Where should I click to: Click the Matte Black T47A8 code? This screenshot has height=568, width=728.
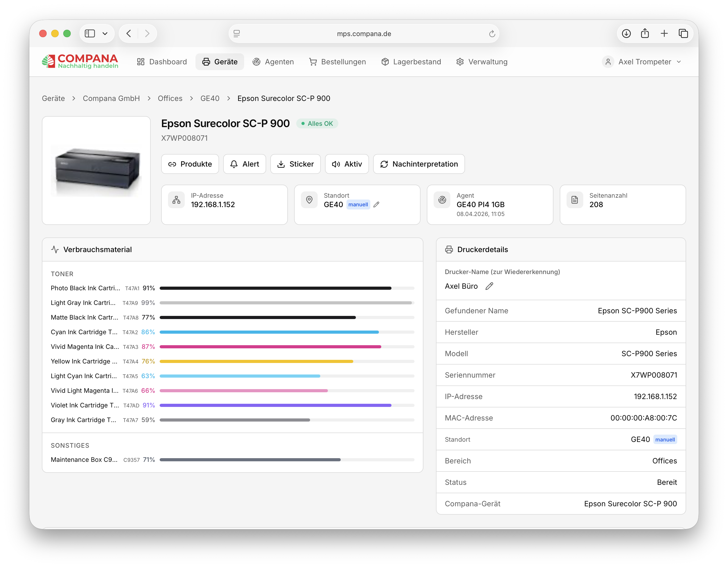[131, 317]
